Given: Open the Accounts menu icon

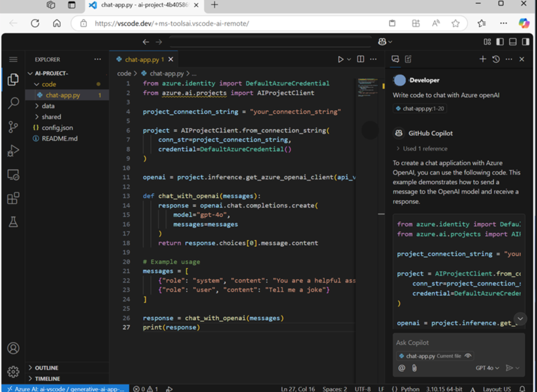Looking at the screenshot, I should [13, 348].
